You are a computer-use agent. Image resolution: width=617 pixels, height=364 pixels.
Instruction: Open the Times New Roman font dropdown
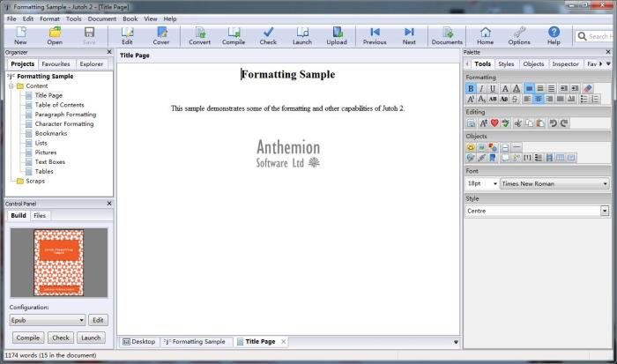[x=554, y=184]
